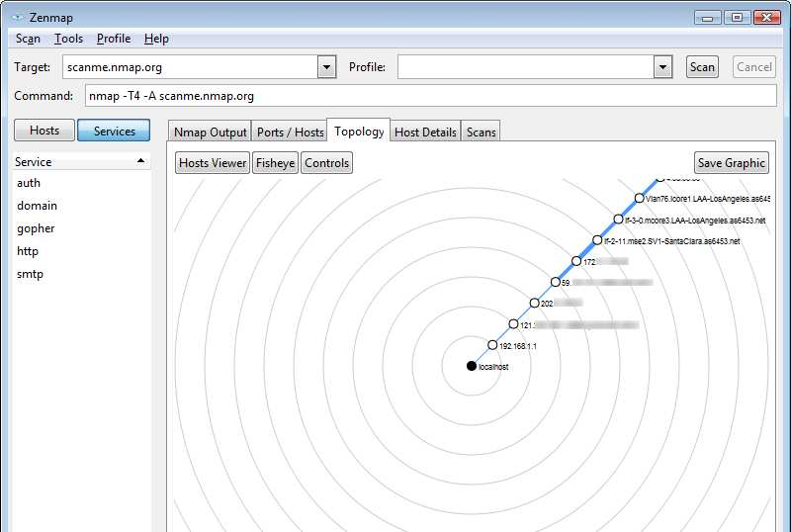Viewport: 791px width, 532px height.
Task: Select the http service
Action: (x=28, y=251)
